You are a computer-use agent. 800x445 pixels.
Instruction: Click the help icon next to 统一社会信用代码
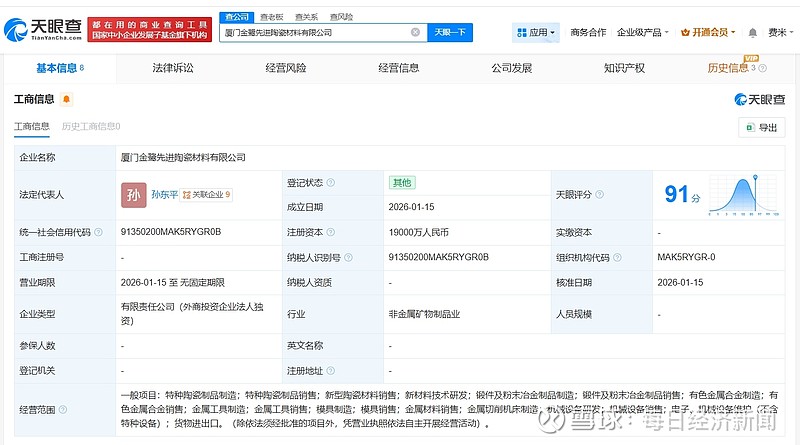click(98, 232)
